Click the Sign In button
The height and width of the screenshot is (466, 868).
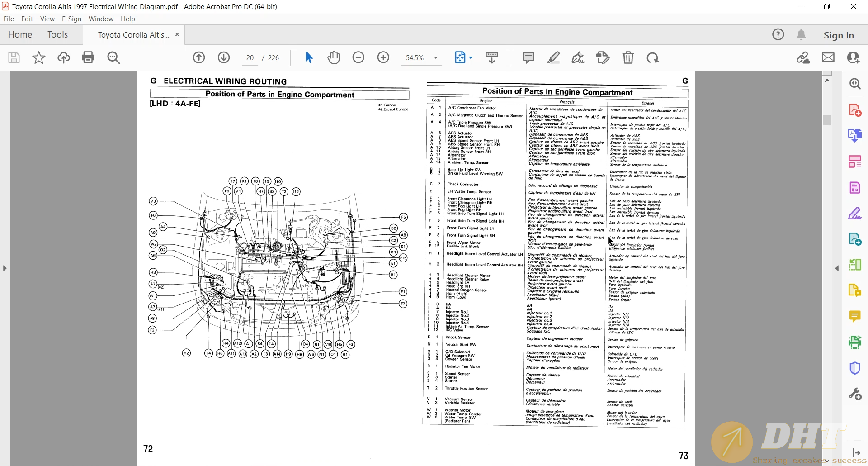tap(839, 35)
